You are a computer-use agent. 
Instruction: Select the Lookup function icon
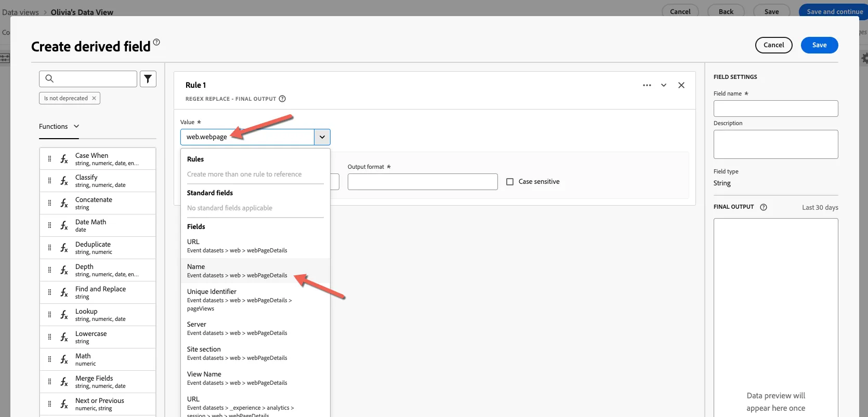64,315
